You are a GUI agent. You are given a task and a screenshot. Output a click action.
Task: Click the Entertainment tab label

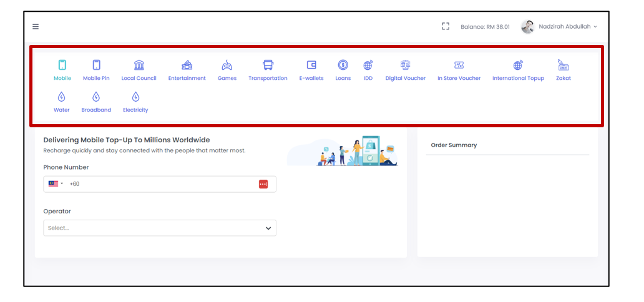pyautogui.click(x=187, y=78)
